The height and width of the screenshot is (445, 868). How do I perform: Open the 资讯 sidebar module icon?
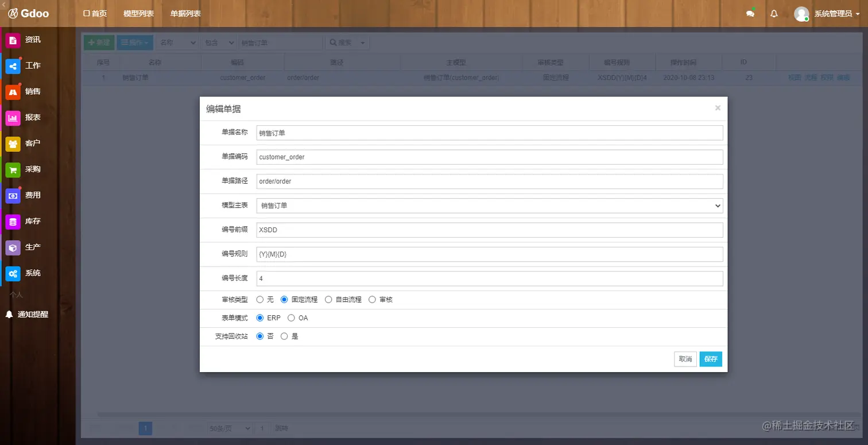(13, 40)
